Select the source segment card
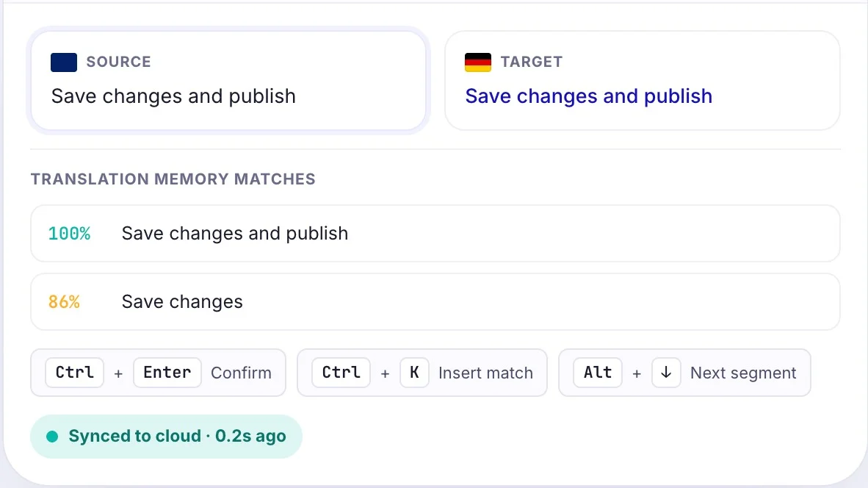Image resolution: width=868 pixels, height=488 pixels. 228,80
